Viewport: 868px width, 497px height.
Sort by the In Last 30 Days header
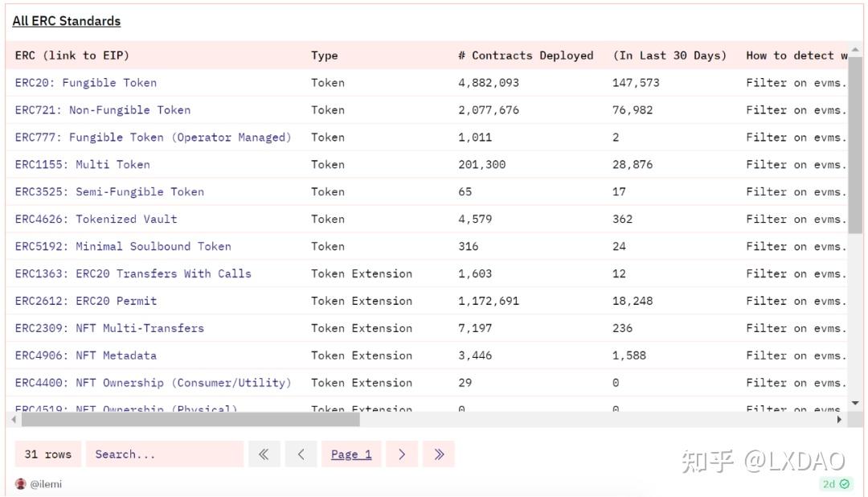click(x=669, y=55)
